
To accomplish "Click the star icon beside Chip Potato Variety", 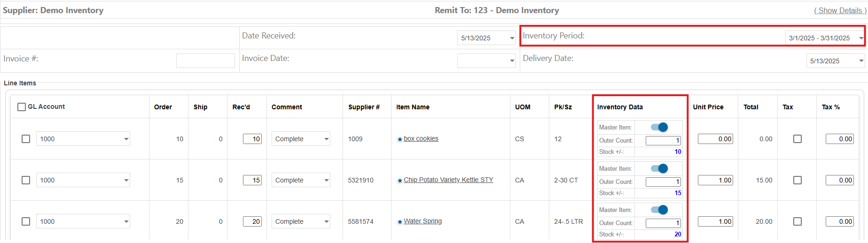I will (x=399, y=181).
